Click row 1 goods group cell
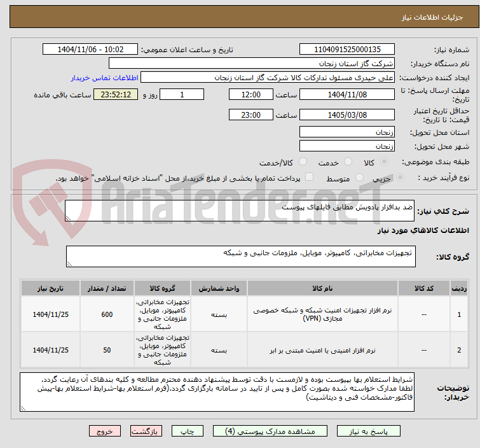 point(162,314)
